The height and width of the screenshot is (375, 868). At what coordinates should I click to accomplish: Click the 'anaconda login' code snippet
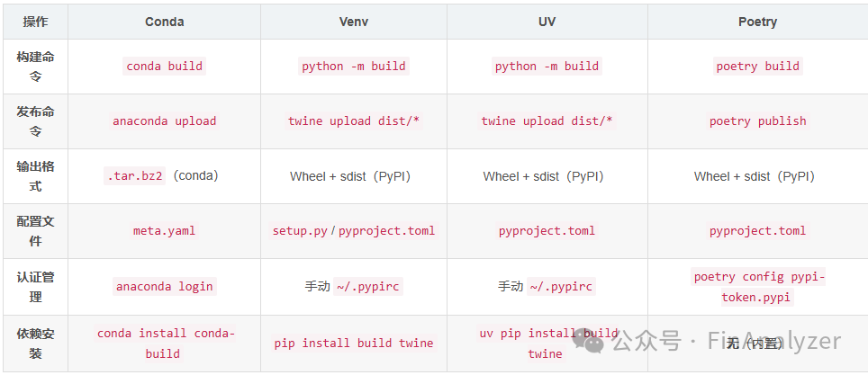[165, 287]
